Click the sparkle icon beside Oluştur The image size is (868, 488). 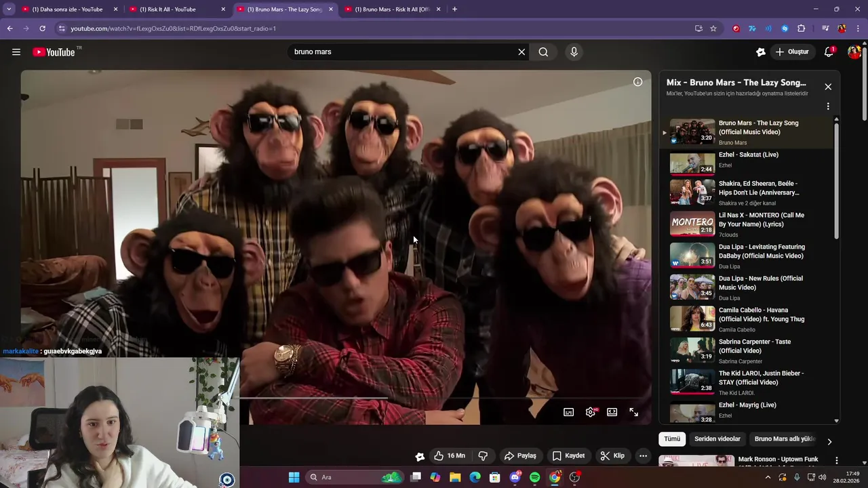point(761,52)
